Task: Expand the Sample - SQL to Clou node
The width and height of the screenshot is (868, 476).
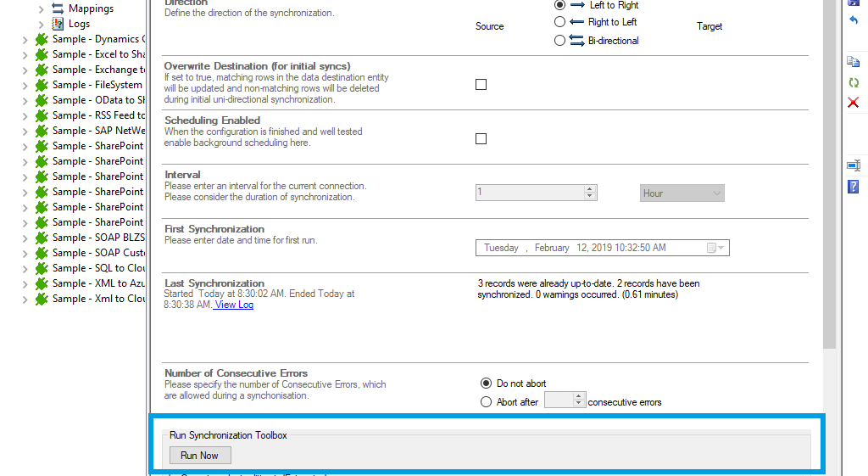Action: point(25,269)
